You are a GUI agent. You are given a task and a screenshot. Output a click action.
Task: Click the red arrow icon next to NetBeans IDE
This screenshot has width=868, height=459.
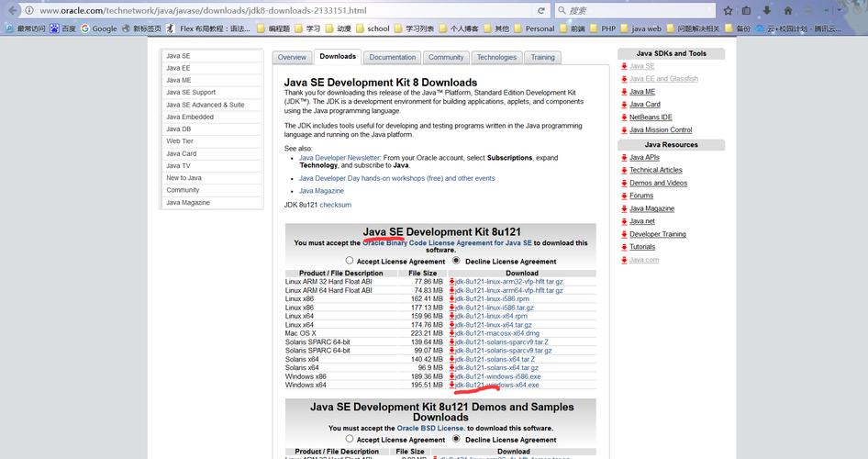coord(624,118)
